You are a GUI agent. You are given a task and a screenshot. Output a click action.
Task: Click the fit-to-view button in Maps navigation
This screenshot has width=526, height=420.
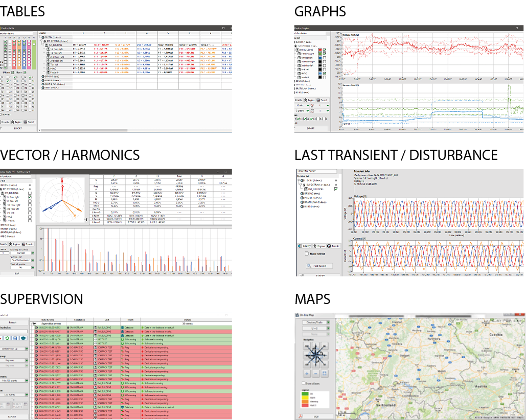click(x=325, y=374)
